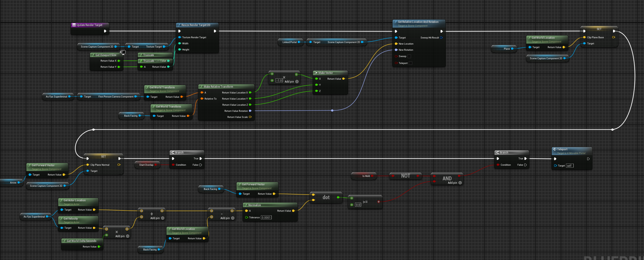
Task: Click the Resize Render Target 2D function icon
Action: 179,25
